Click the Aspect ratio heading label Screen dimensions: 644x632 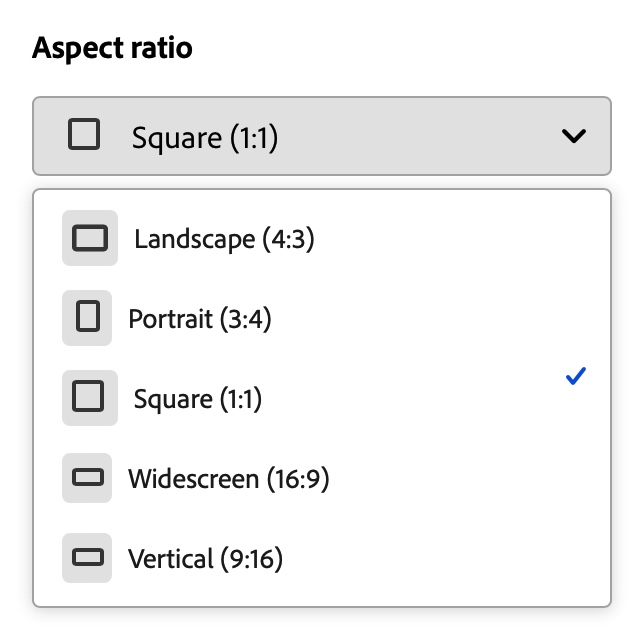112,48
